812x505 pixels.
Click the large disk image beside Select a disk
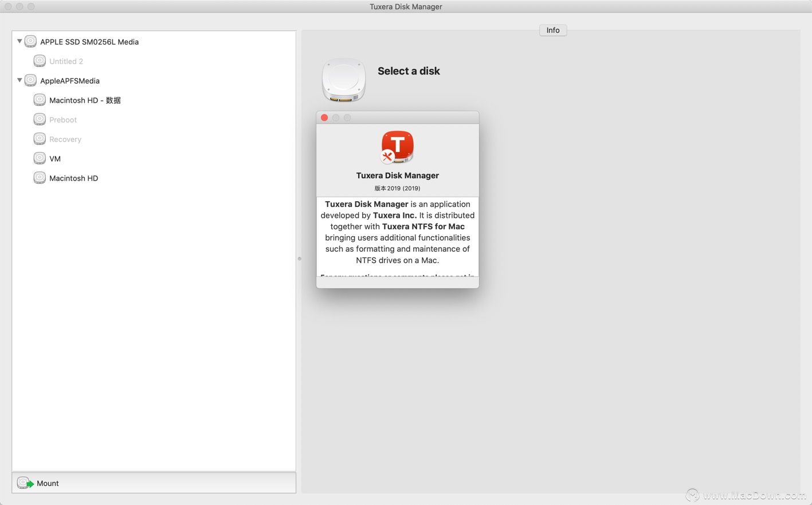(344, 80)
